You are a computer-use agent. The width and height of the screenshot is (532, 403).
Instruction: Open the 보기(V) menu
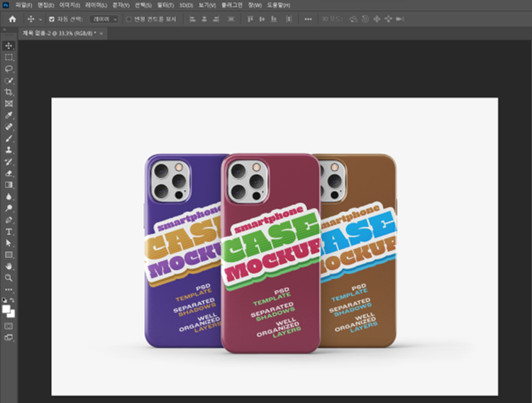207,5
